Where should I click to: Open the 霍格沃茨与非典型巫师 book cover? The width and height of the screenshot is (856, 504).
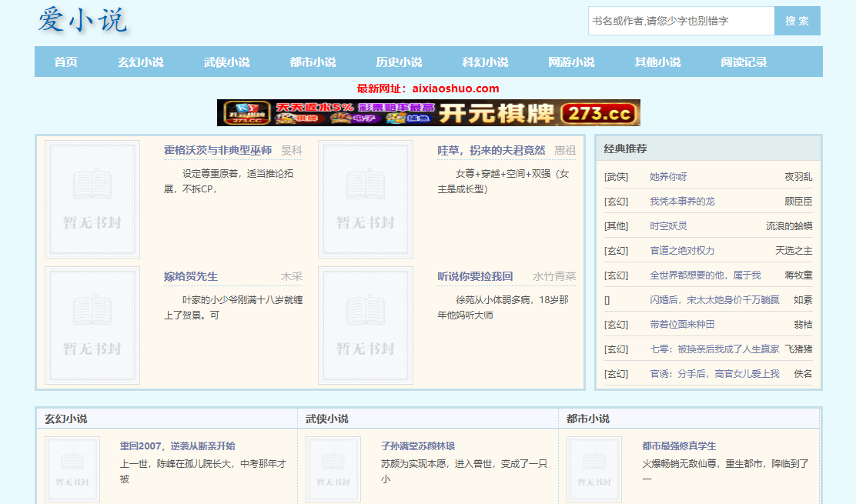pyautogui.click(x=92, y=199)
